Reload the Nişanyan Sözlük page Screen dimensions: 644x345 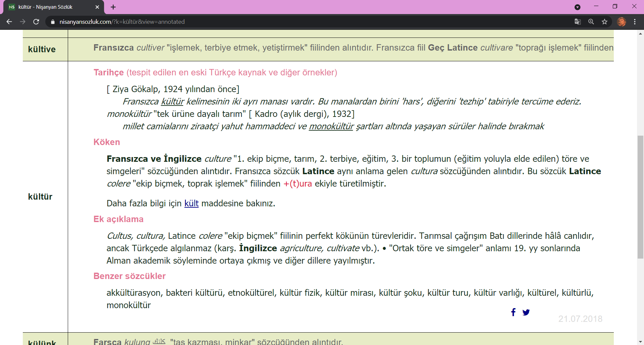[x=36, y=22]
